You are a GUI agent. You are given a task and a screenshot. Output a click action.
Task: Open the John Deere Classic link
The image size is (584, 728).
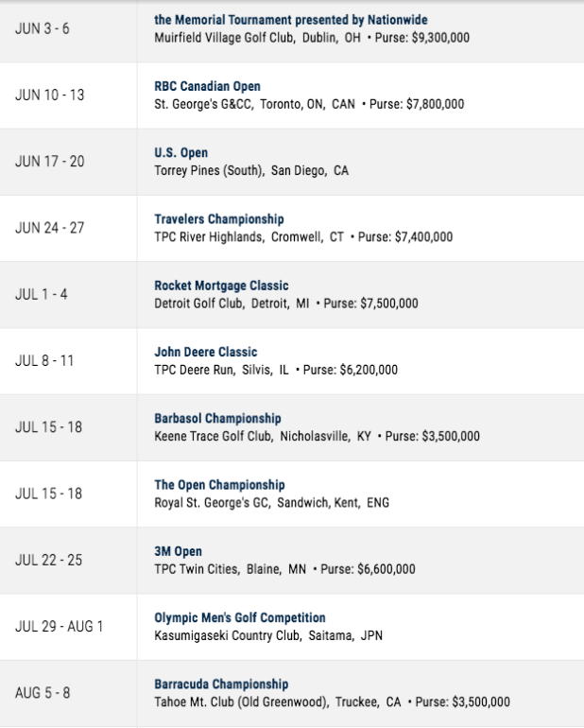(x=206, y=352)
